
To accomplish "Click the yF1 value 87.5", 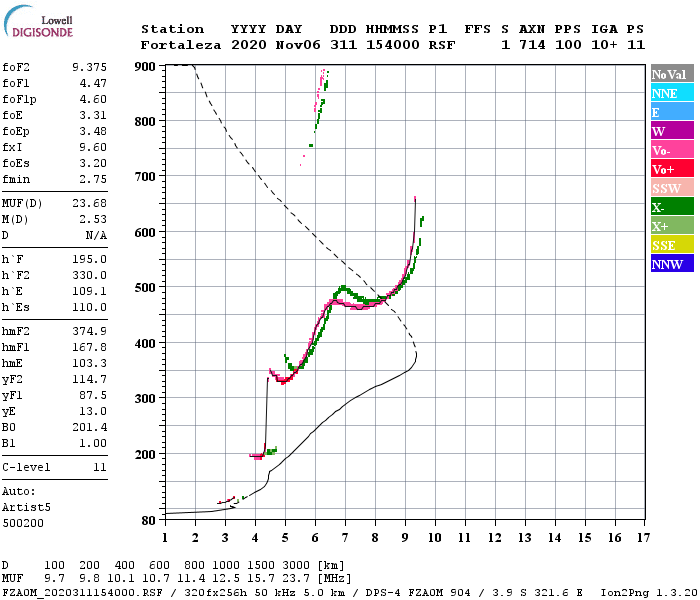I will 93,396.
